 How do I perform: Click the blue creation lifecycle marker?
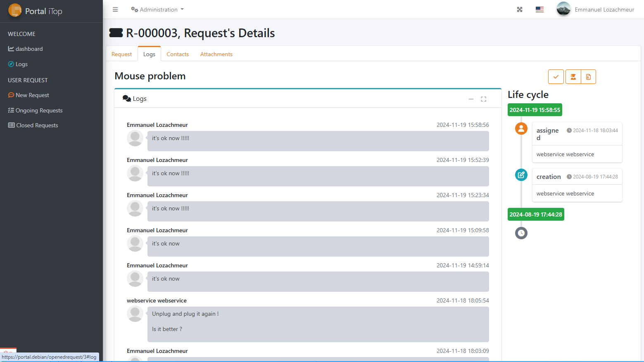(521, 175)
